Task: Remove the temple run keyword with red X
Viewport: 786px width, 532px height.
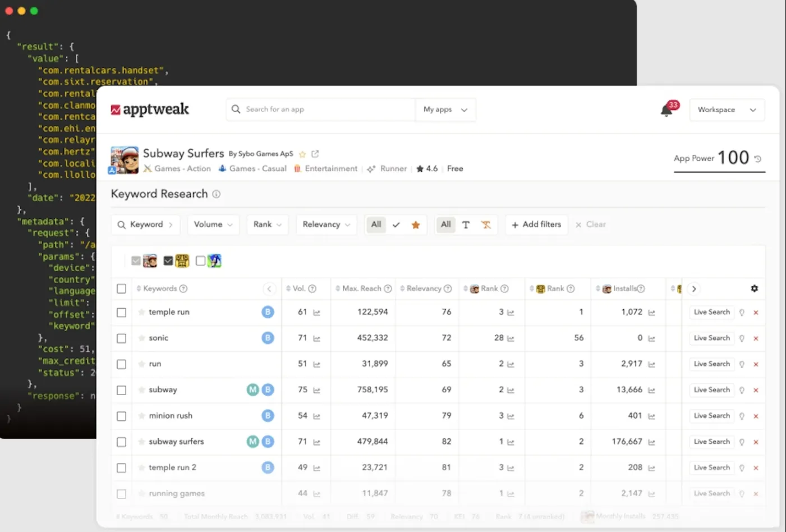Action: pyautogui.click(x=756, y=313)
